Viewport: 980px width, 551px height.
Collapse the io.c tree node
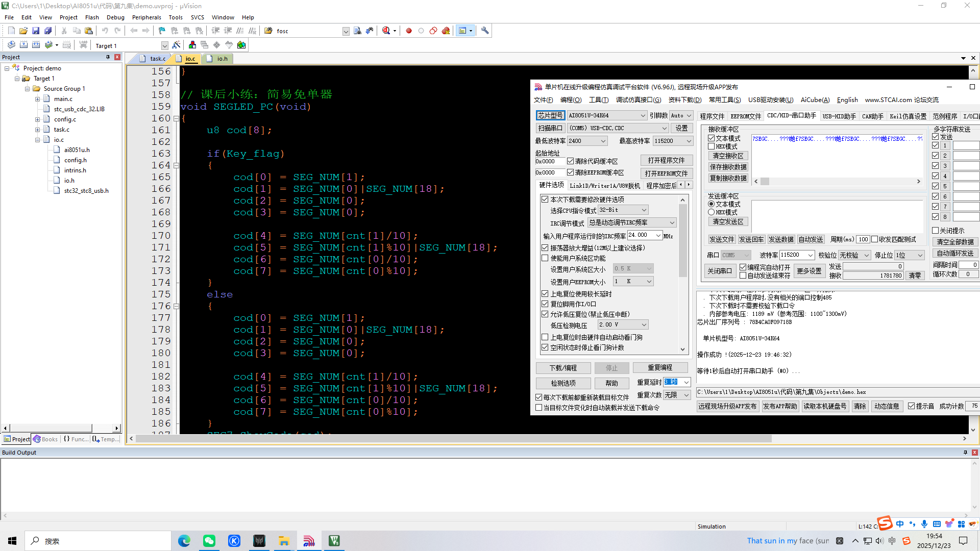(x=37, y=140)
